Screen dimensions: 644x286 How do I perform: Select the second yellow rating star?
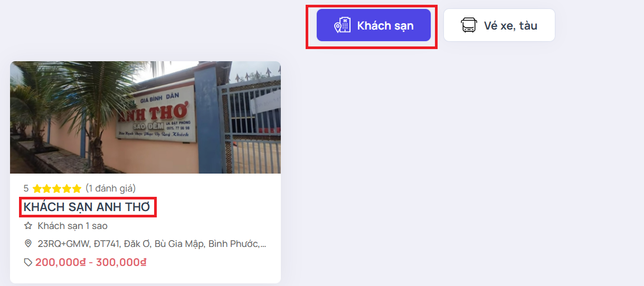point(47,188)
